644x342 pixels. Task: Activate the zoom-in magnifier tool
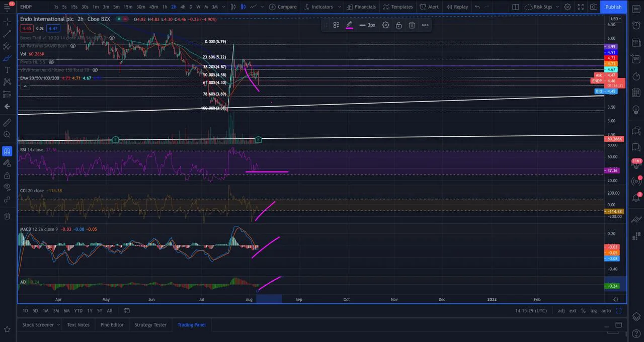pos(7,135)
